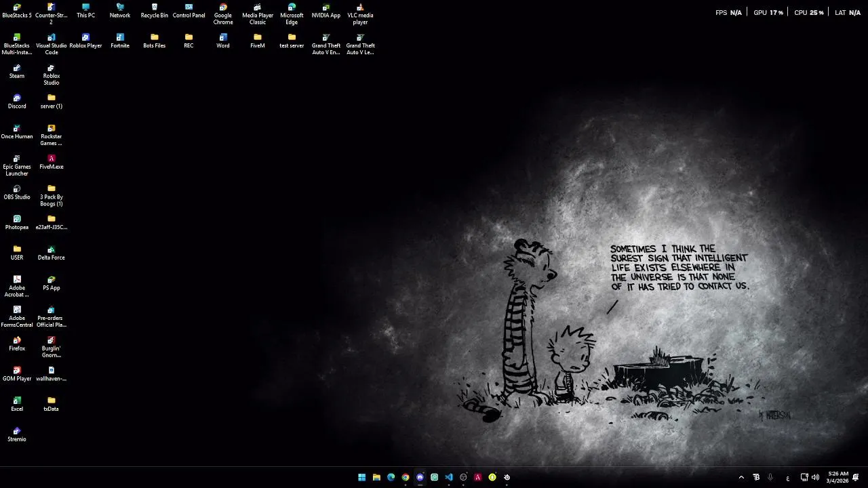
Task: Select the Network desktop icon
Action: pyautogui.click(x=120, y=12)
